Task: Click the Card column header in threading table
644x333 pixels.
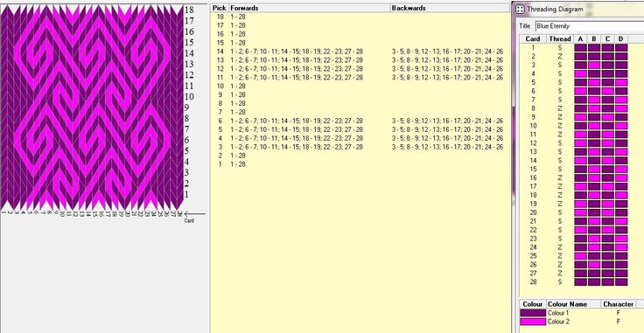Action: coord(533,39)
